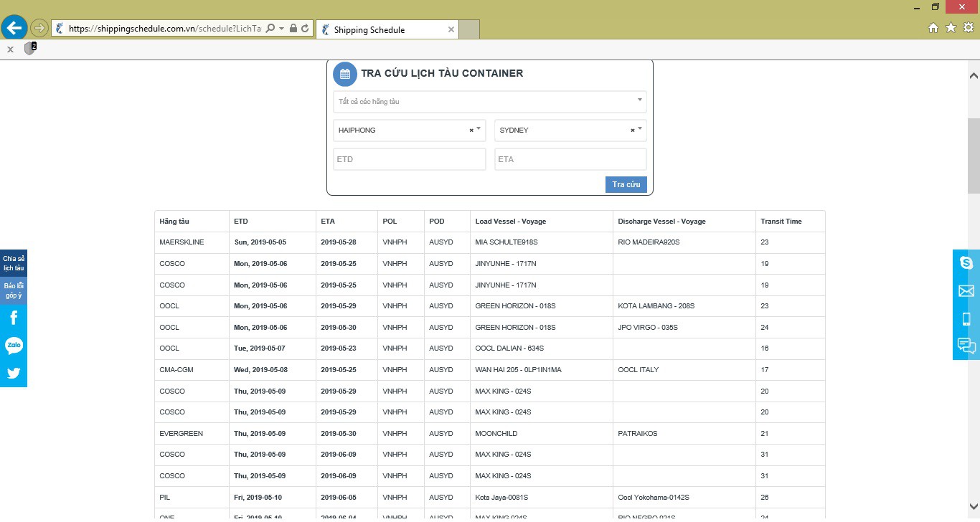Screen dimensions: 980x522
Task: Click the Facebook share icon
Action: pos(14,318)
